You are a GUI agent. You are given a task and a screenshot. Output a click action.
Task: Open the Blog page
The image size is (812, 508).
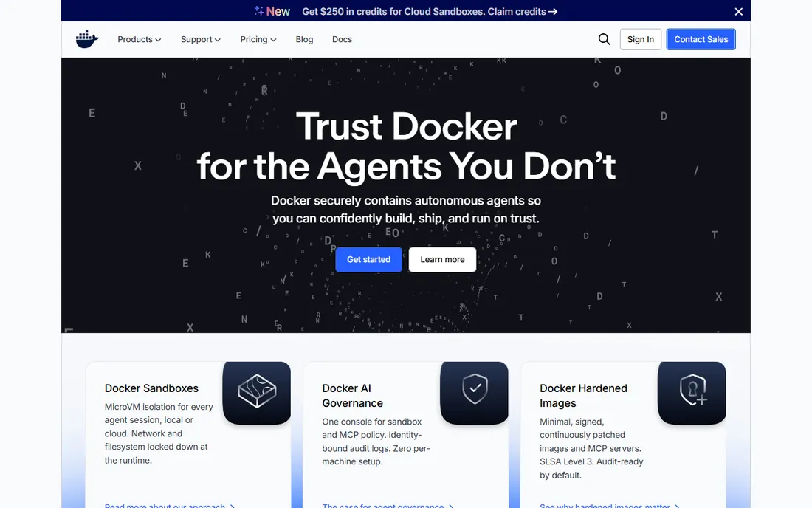(x=304, y=39)
